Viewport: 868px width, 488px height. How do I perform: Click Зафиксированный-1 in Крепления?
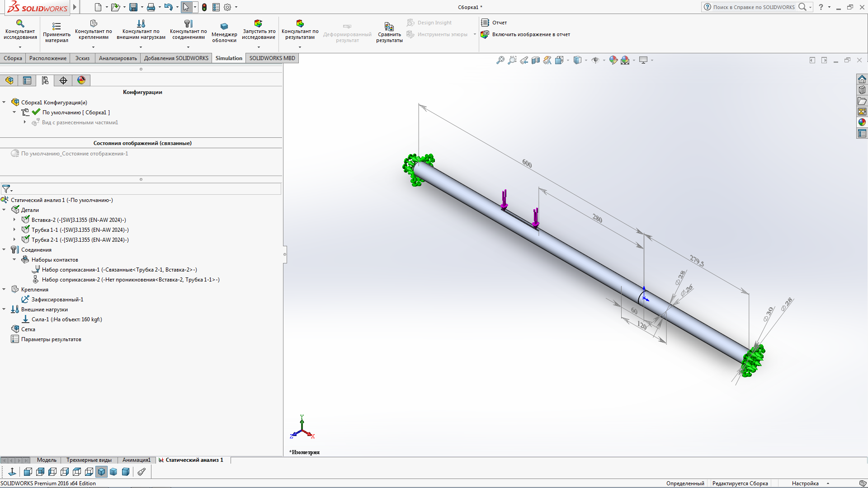(x=58, y=299)
